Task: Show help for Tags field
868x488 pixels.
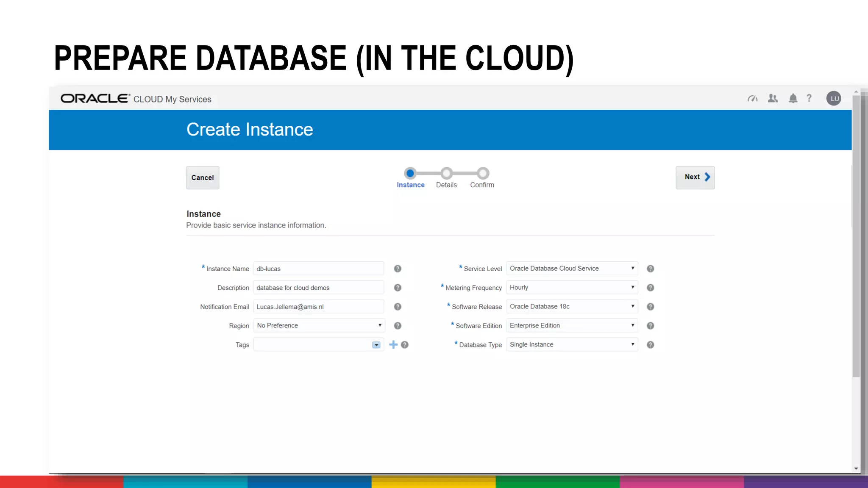Action: point(405,345)
